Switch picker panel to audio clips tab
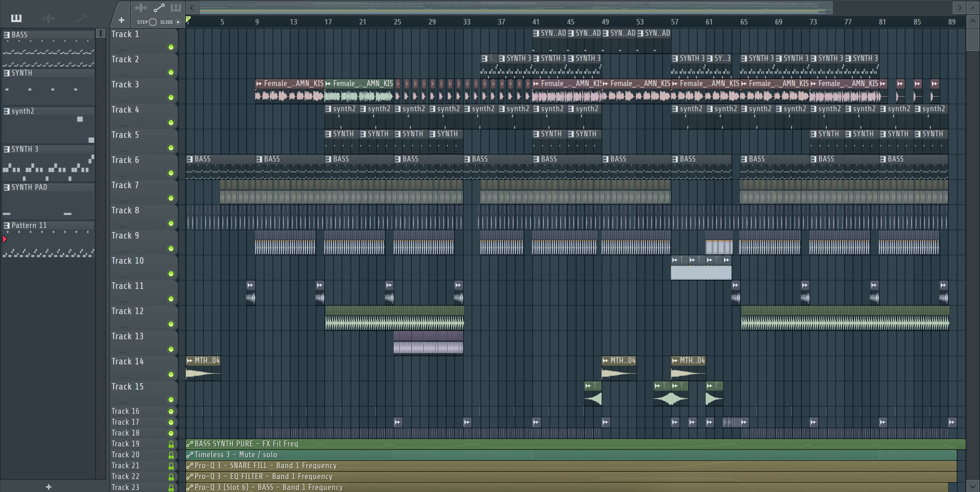Viewport: 980px width, 492px height. click(x=48, y=18)
